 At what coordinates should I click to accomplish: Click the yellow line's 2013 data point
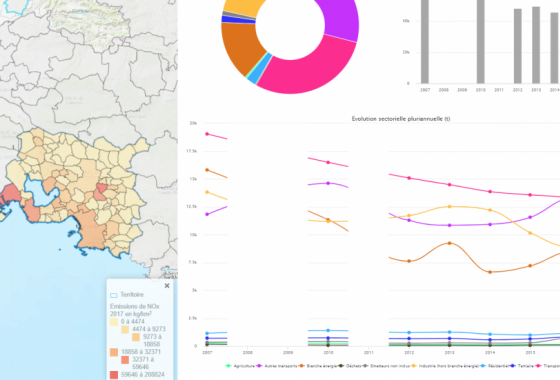point(450,207)
